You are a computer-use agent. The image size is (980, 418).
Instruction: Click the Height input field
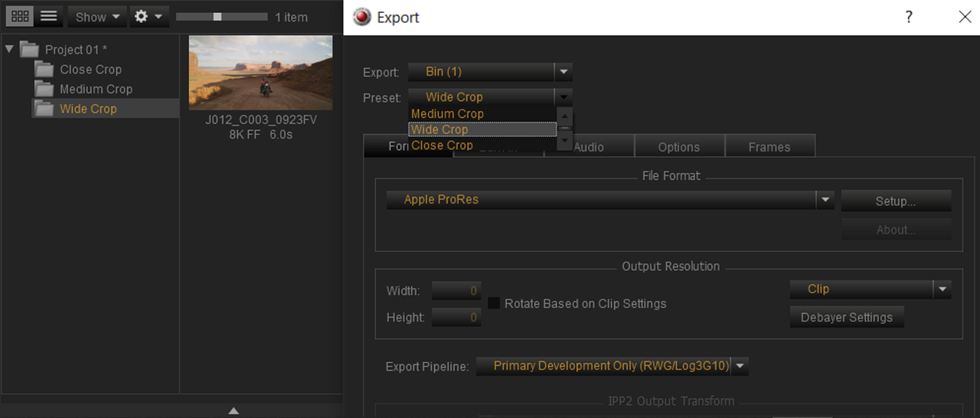[456, 317]
